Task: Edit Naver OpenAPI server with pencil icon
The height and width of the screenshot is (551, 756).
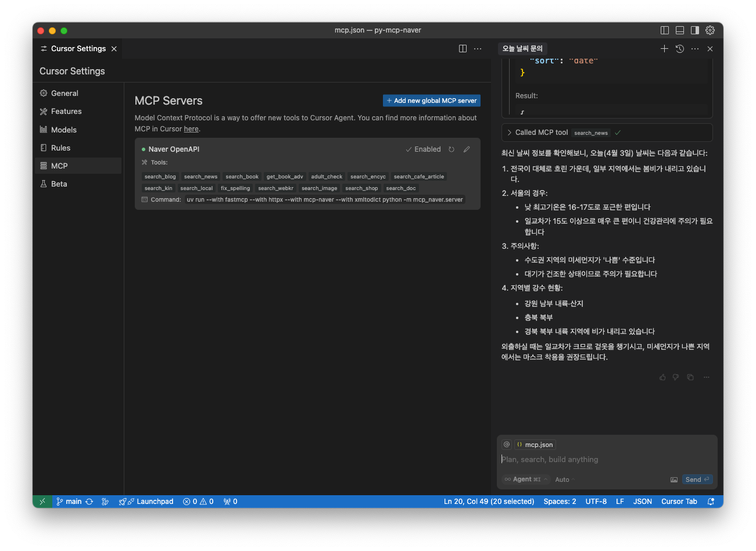Action: click(x=467, y=149)
